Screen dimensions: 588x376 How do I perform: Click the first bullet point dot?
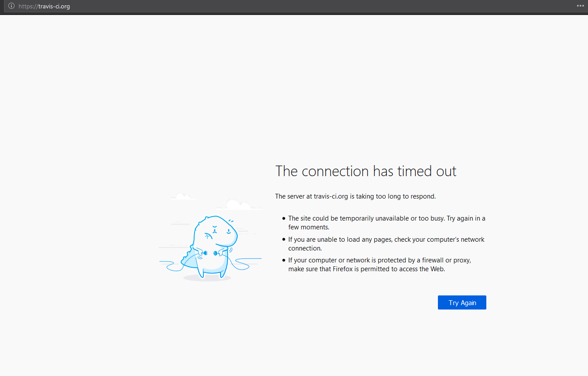pos(284,218)
